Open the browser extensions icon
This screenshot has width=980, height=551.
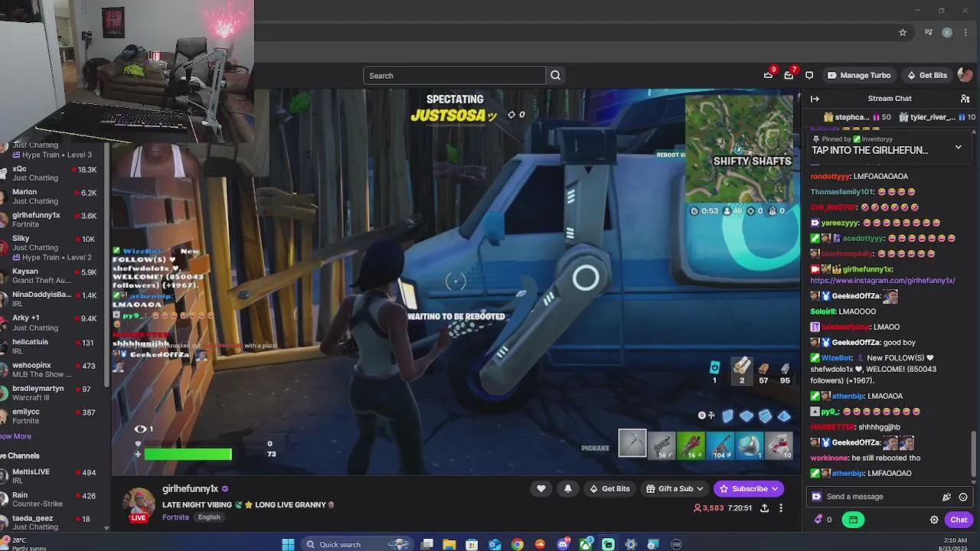[x=928, y=32]
